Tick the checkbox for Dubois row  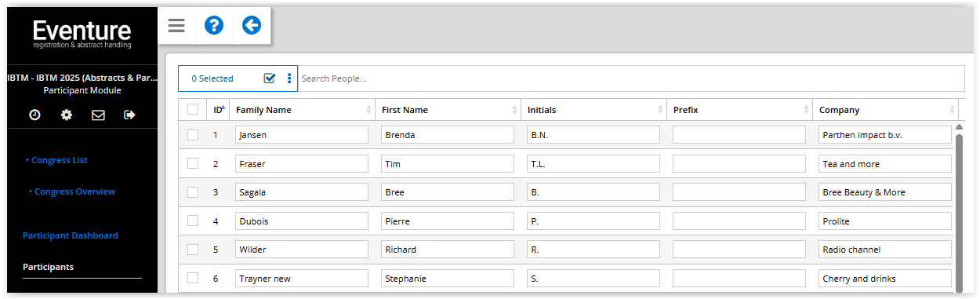[193, 221]
